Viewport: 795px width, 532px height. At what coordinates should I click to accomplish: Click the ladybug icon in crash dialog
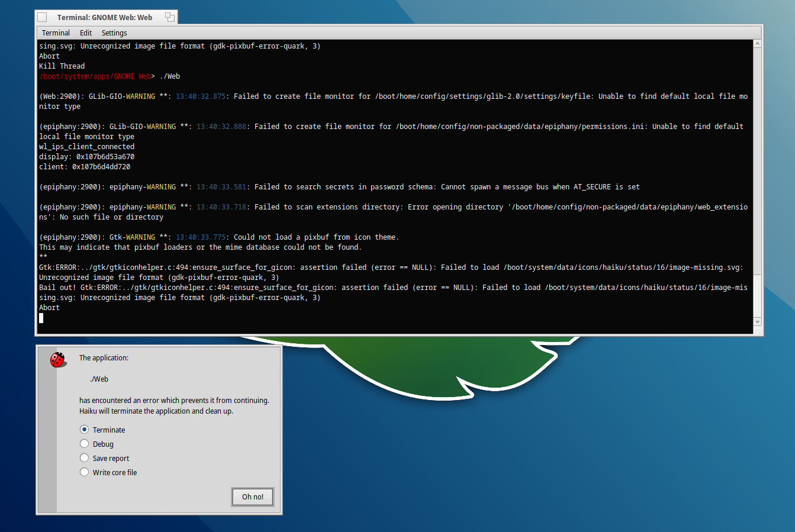[x=58, y=359]
